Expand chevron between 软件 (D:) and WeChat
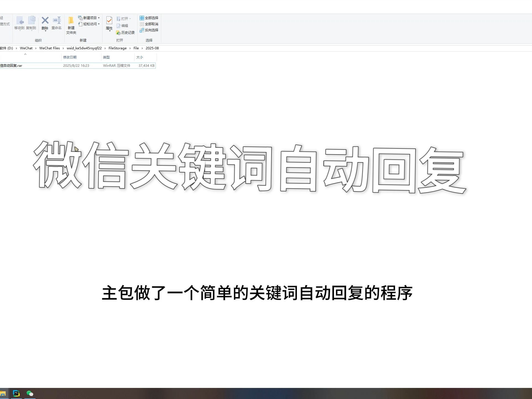 (x=16, y=48)
